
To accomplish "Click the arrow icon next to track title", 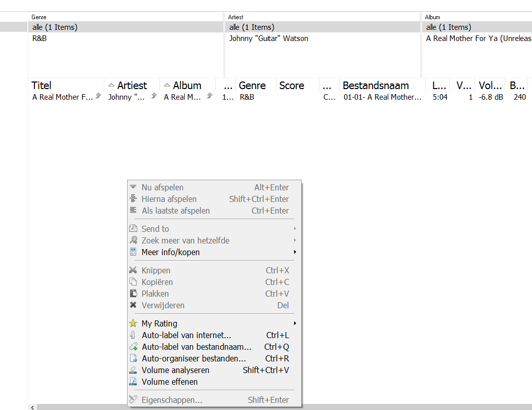I will [x=98, y=96].
